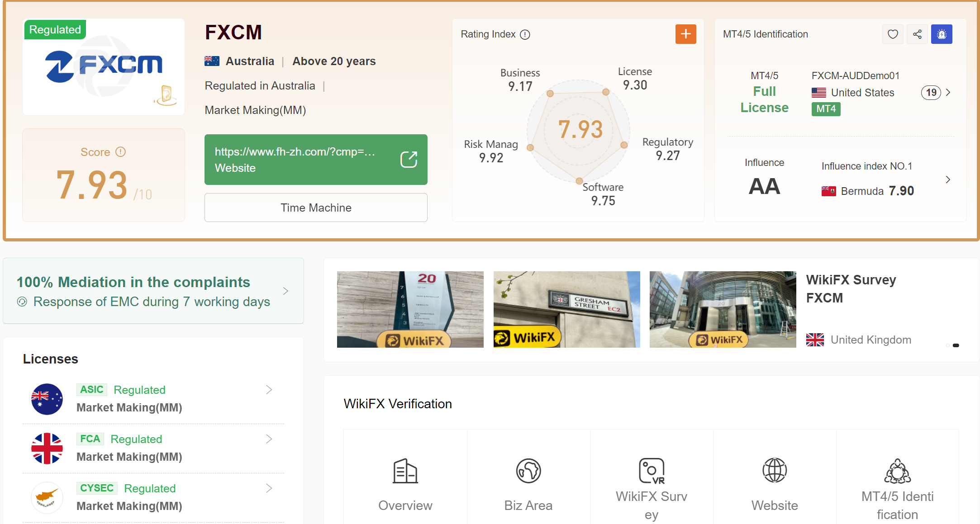Click the FXCM-AUDDemo01 server name

pyautogui.click(x=855, y=76)
